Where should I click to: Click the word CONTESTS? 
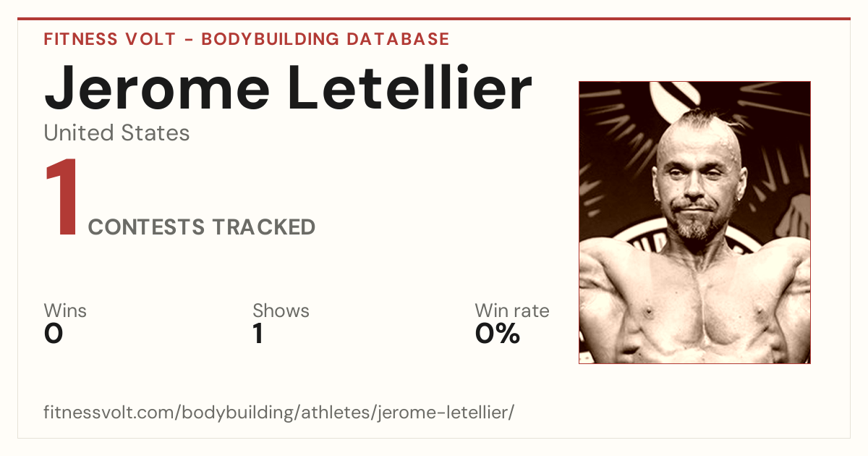(x=147, y=227)
